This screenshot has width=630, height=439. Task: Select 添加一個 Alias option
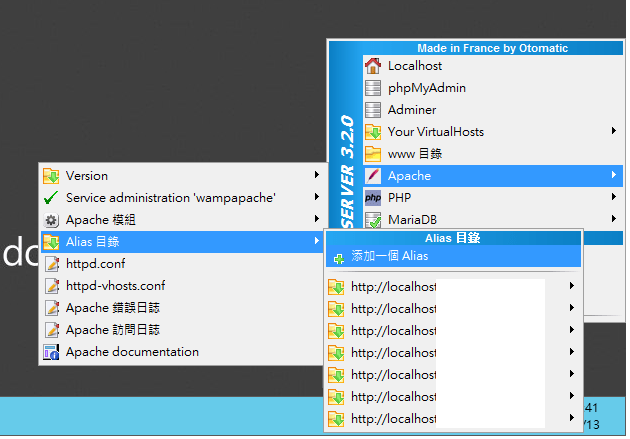pos(389,257)
